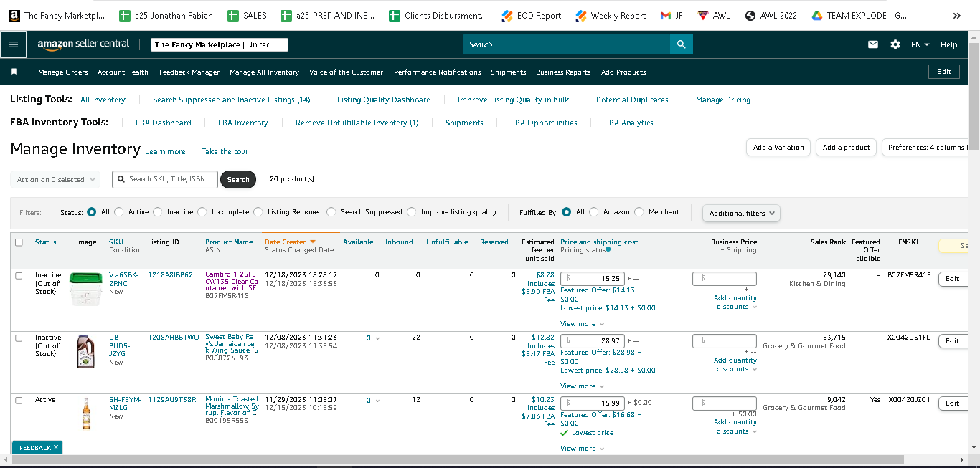Select the Search Suppressed radio button
The image size is (980, 468).
coord(331,212)
